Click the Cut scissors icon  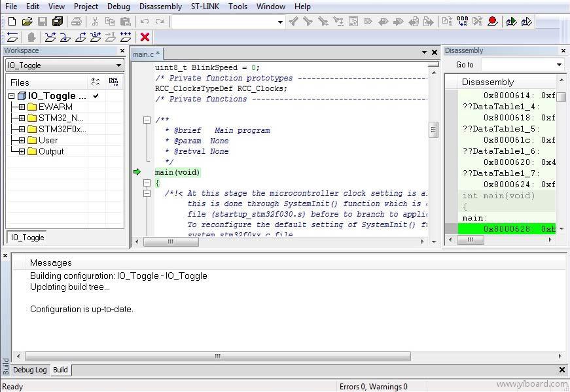point(96,22)
